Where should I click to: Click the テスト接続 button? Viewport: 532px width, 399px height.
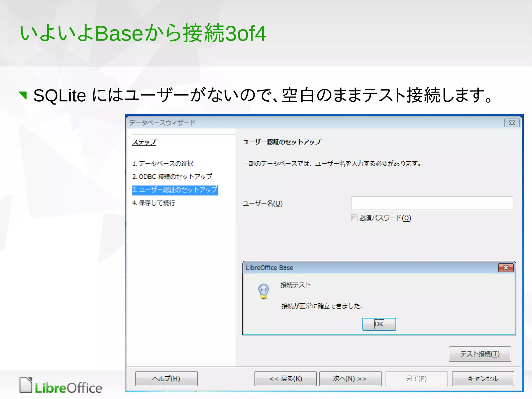click(x=480, y=354)
